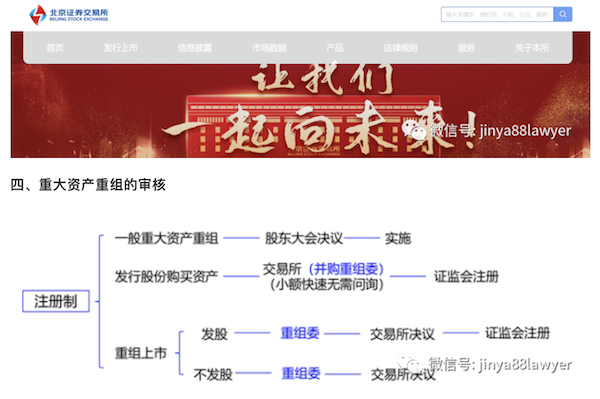Click the 四、重大资产重组的审核 heading
Image resolution: width=600 pixels, height=399 pixels.
click(x=88, y=185)
